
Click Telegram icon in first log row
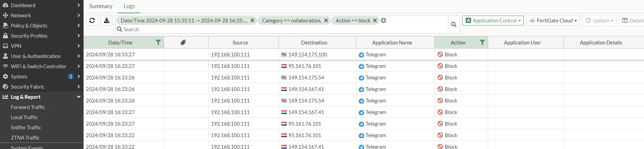pyautogui.click(x=361, y=55)
